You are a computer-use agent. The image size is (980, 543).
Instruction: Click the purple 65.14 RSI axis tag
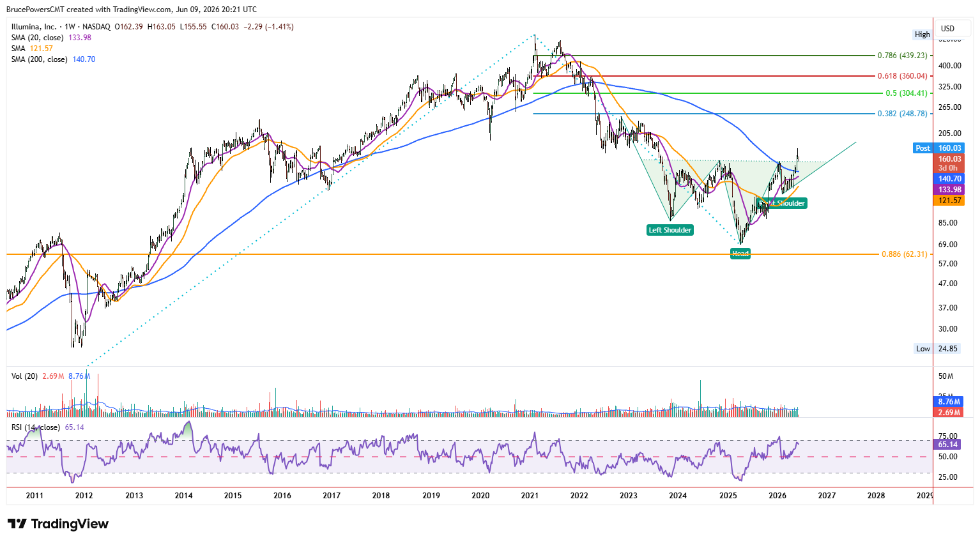point(948,445)
